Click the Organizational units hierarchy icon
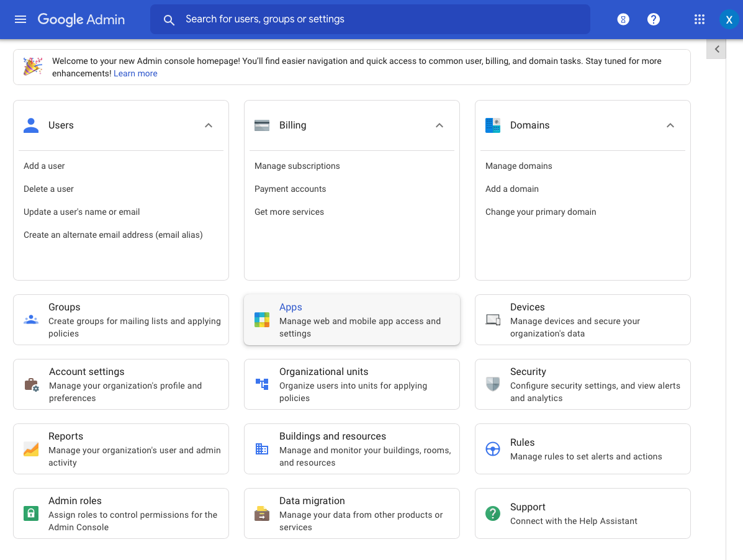Image resolution: width=743 pixels, height=560 pixels. coord(262,384)
